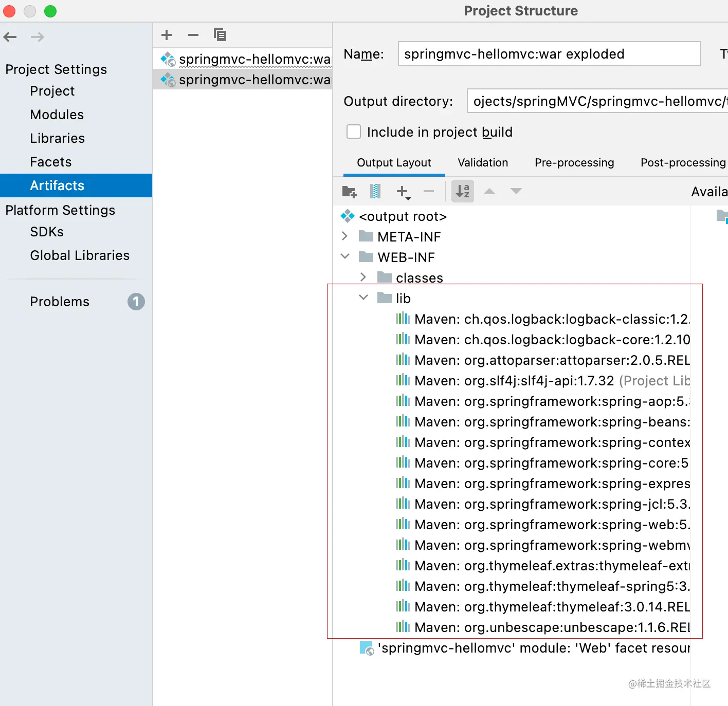Click the forward navigation arrow

[x=38, y=37]
